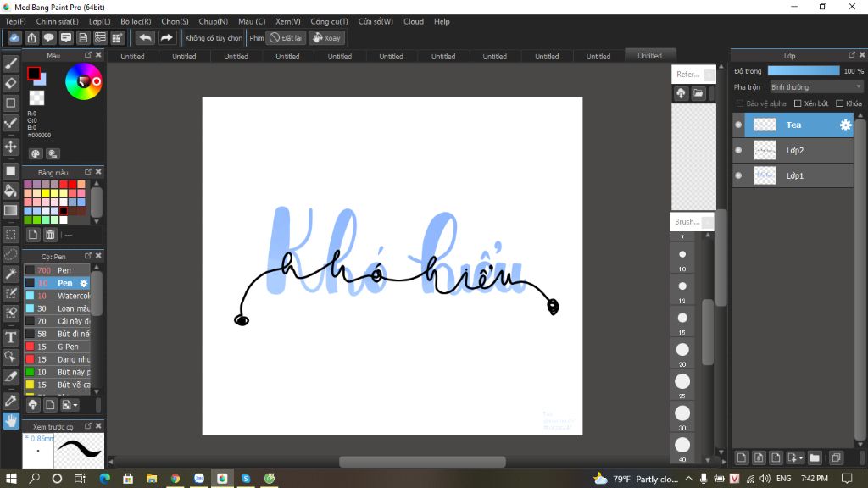Select the Lớp2 layer thumbnail
Viewport: 868px width, 488px height.
[x=765, y=151]
